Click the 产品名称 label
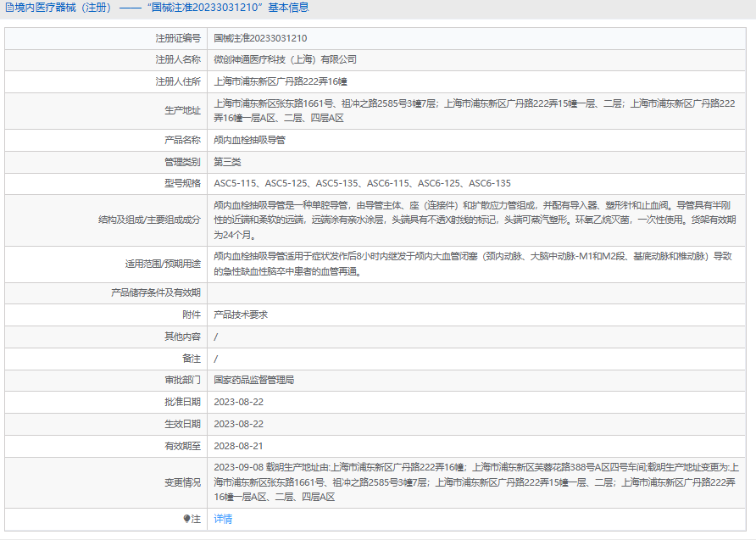Screen dimensions: 756x540 point(182,140)
